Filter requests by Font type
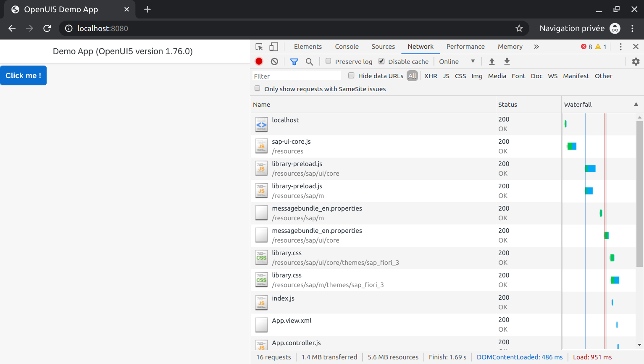 click(518, 76)
